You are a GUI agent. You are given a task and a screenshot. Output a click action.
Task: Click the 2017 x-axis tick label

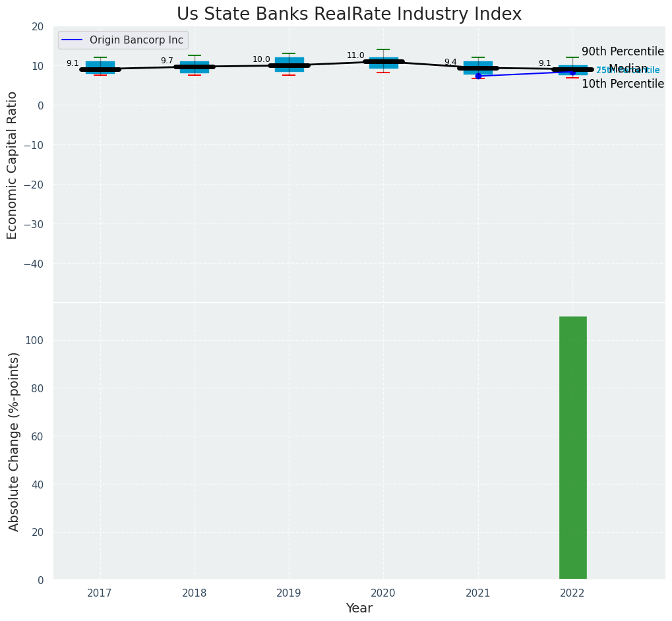(100, 593)
